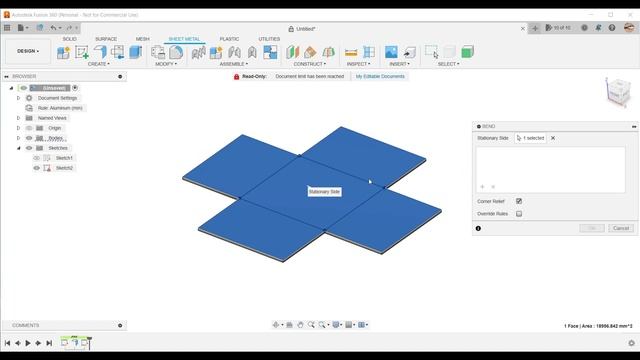Image resolution: width=640 pixels, height=360 pixels.
Task: Expand the INSPECT dropdown menu
Action: [358, 64]
